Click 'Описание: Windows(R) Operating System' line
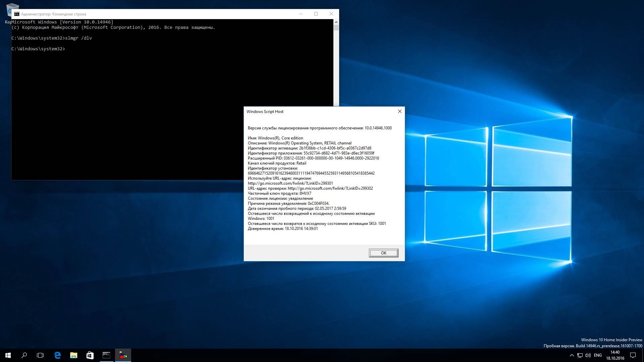Viewport: 644px width, 362px height. click(300, 143)
